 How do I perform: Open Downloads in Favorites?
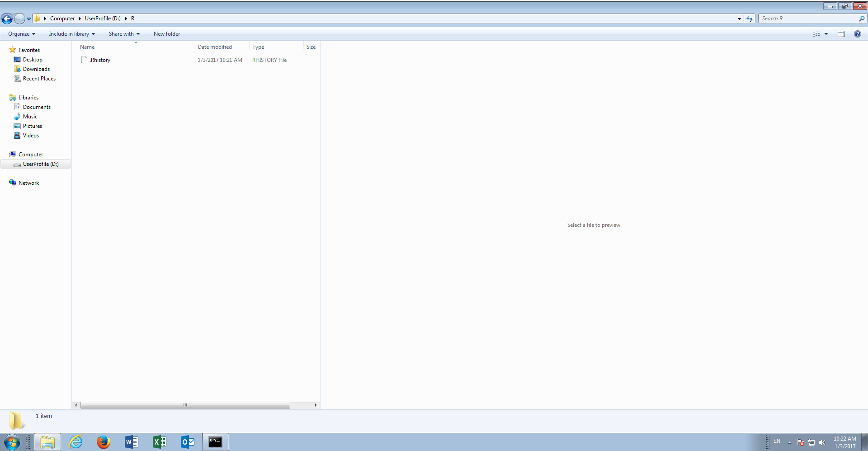point(36,69)
